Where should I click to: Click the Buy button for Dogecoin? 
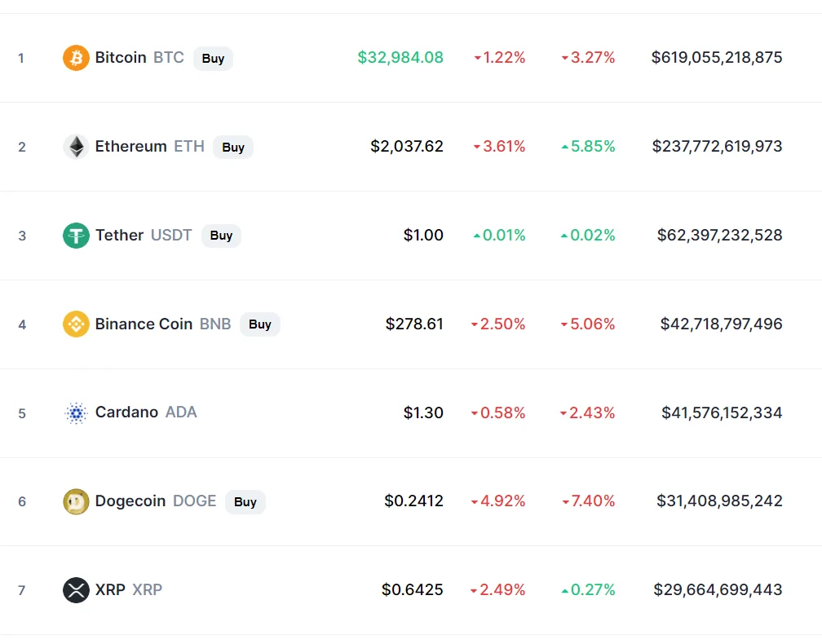pos(245,502)
